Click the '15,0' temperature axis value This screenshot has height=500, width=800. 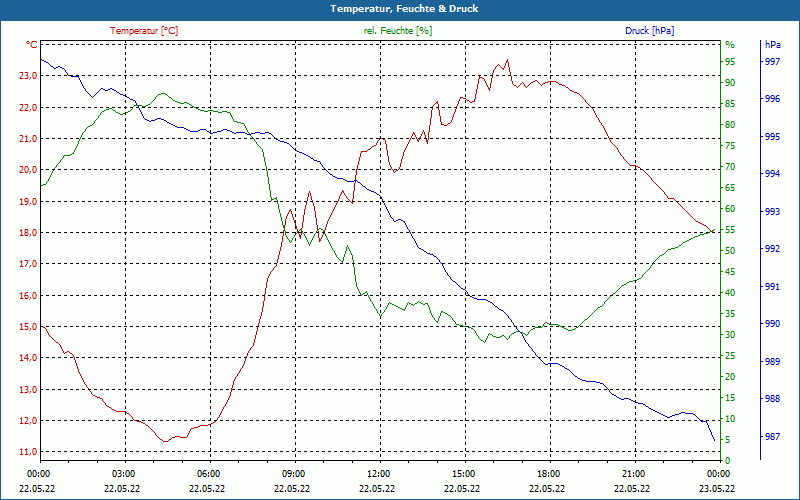[28, 327]
